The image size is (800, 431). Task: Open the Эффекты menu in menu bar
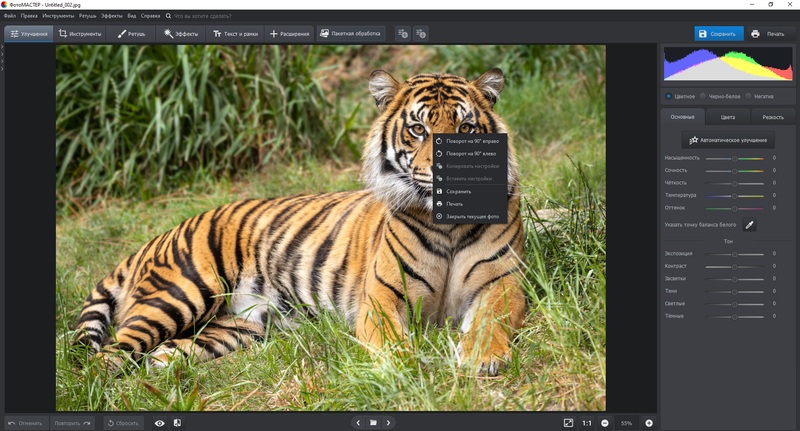(x=111, y=17)
